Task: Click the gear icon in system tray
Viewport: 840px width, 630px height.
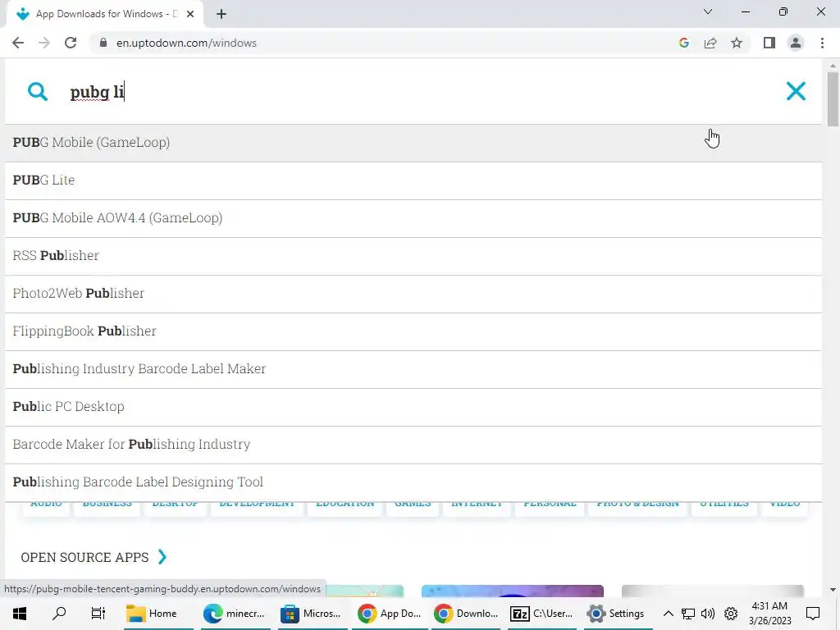Action: tap(731, 614)
